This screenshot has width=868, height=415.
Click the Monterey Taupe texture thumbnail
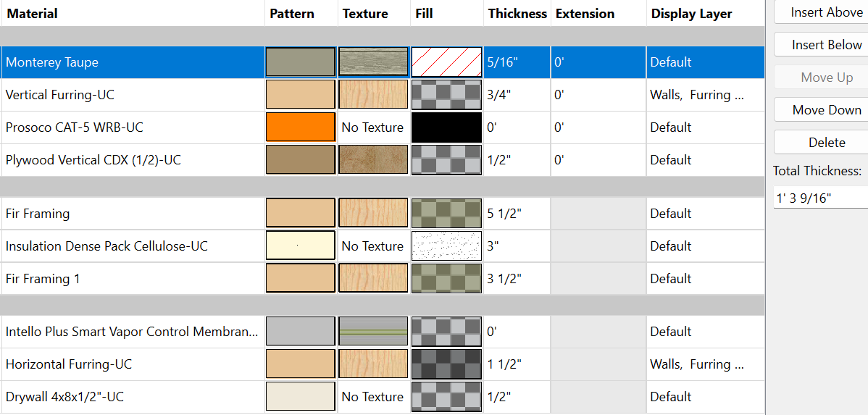click(373, 62)
